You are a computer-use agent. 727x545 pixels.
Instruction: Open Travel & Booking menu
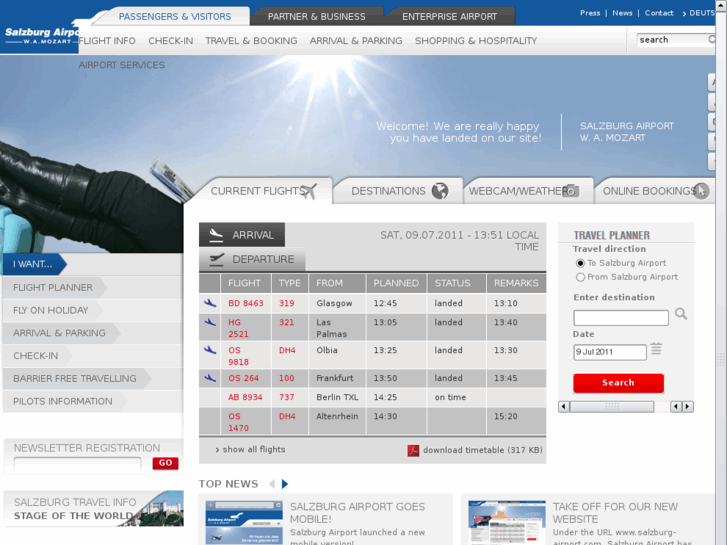(251, 41)
